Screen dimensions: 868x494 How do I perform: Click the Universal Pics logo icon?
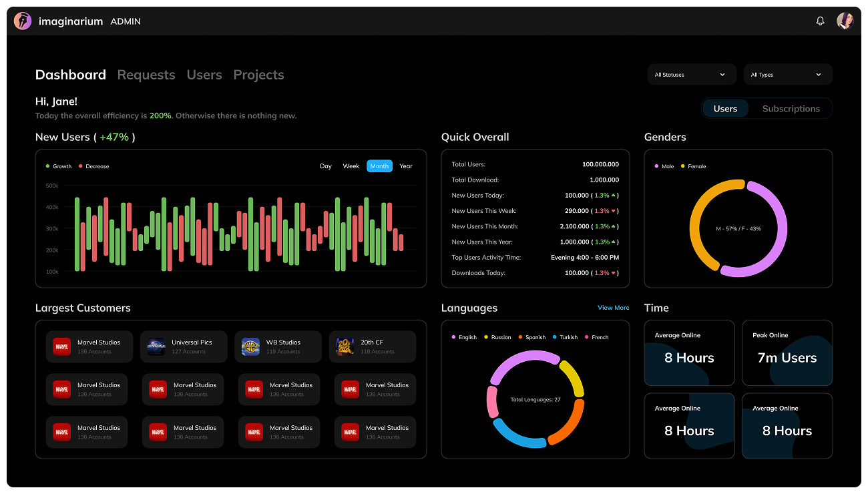[156, 346]
